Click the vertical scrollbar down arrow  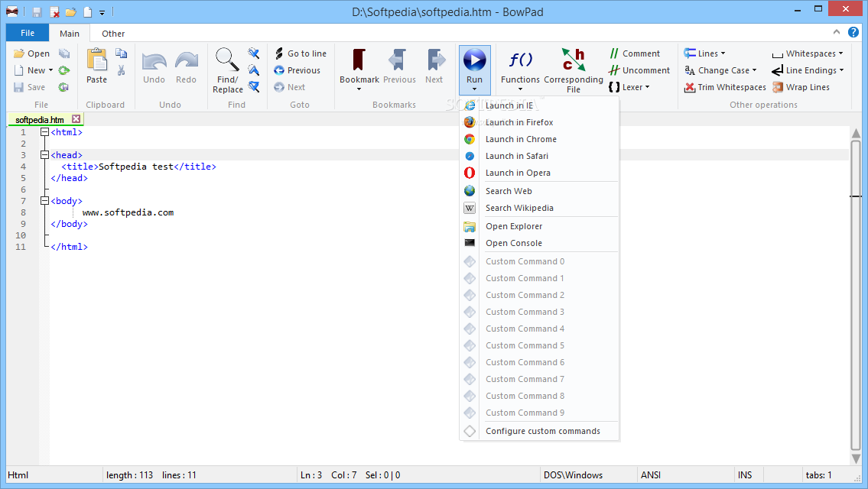coord(856,458)
